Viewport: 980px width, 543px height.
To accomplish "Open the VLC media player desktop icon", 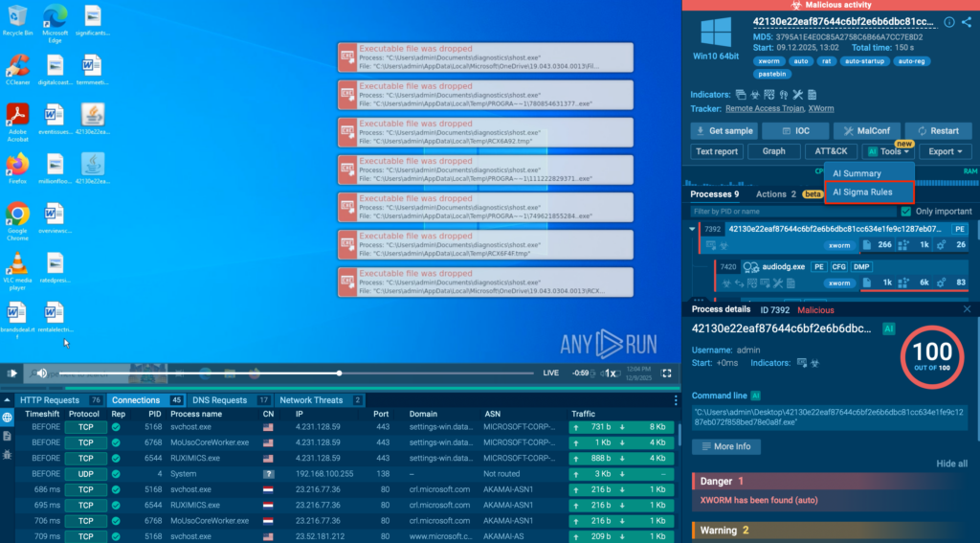I will (17, 270).
